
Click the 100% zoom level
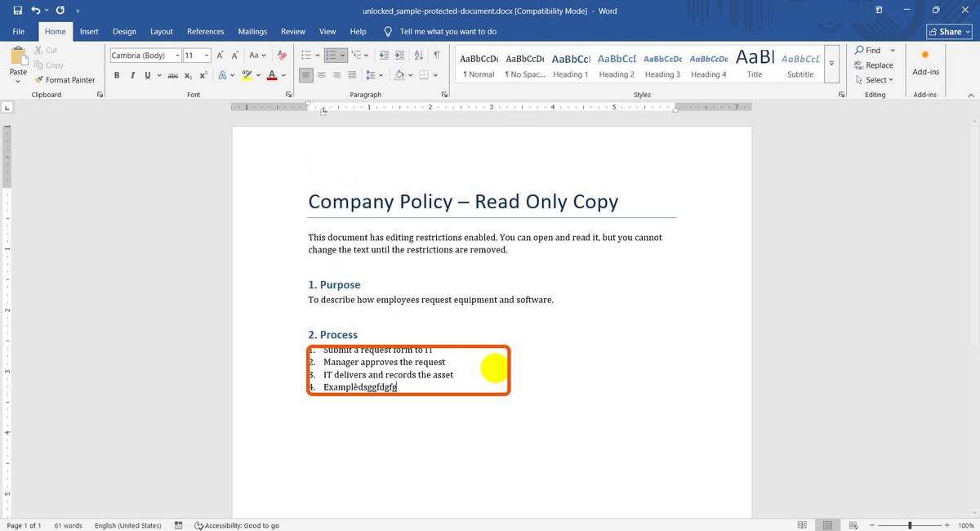(x=965, y=525)
